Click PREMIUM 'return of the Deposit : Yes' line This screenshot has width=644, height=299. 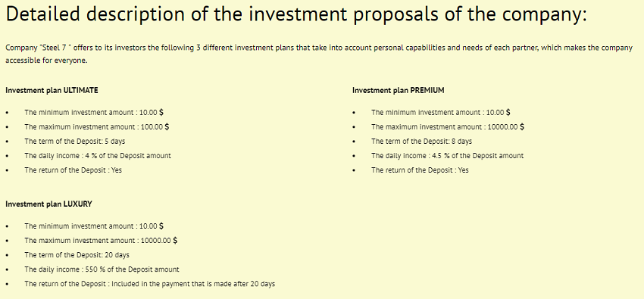(x=420, y=170)
